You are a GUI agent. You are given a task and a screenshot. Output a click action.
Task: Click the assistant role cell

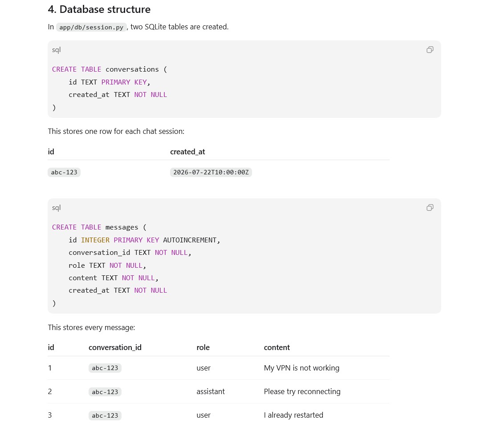211,392
